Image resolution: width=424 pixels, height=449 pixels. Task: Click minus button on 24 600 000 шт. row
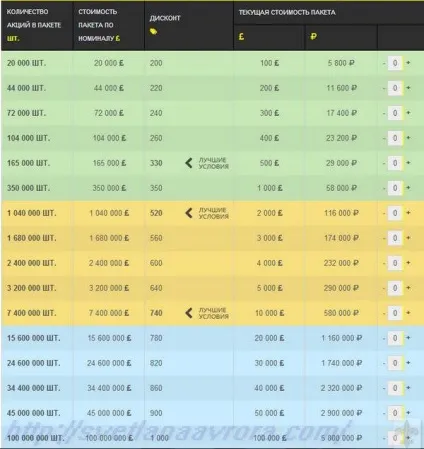point(384,363)
